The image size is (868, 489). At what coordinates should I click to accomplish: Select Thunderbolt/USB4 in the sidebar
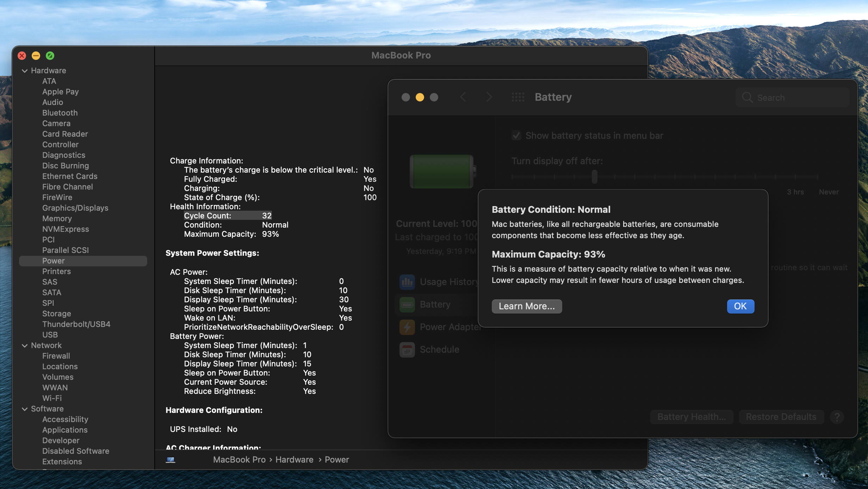pyautogui.click(x=76, y=324)
